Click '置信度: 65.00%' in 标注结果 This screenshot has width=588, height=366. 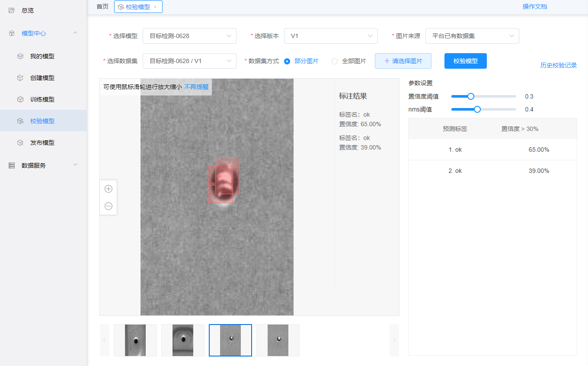tap(360, 124)
